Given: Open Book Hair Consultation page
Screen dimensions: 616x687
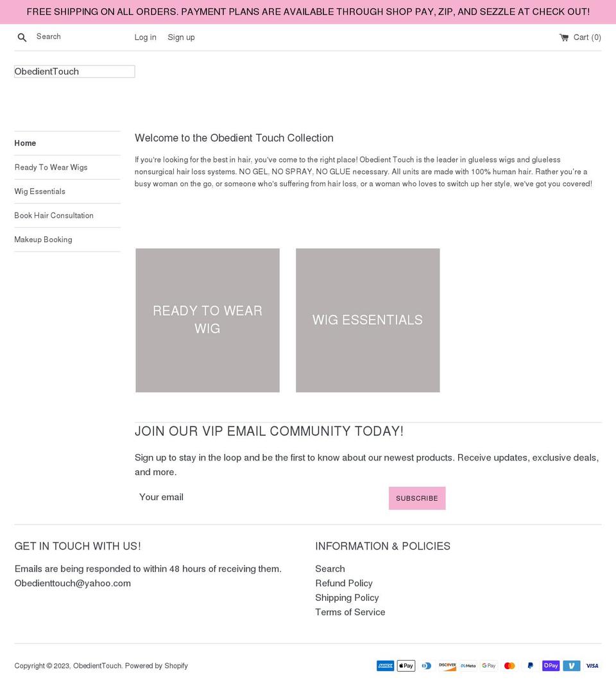Looking at the screenshot, I should coord(54,215).
